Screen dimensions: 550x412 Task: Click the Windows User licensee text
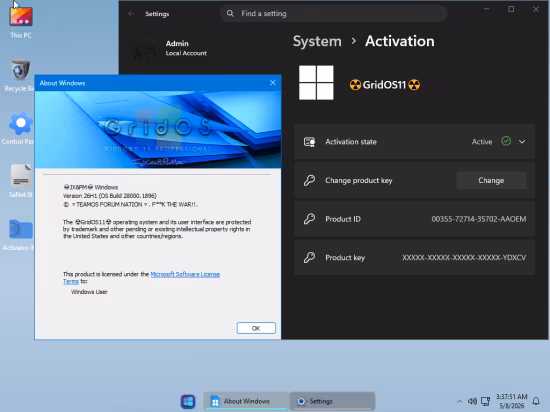89,292
